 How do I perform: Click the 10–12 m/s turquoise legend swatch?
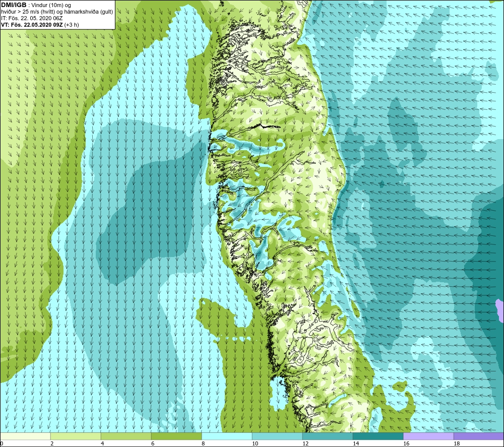click(277, 436)
